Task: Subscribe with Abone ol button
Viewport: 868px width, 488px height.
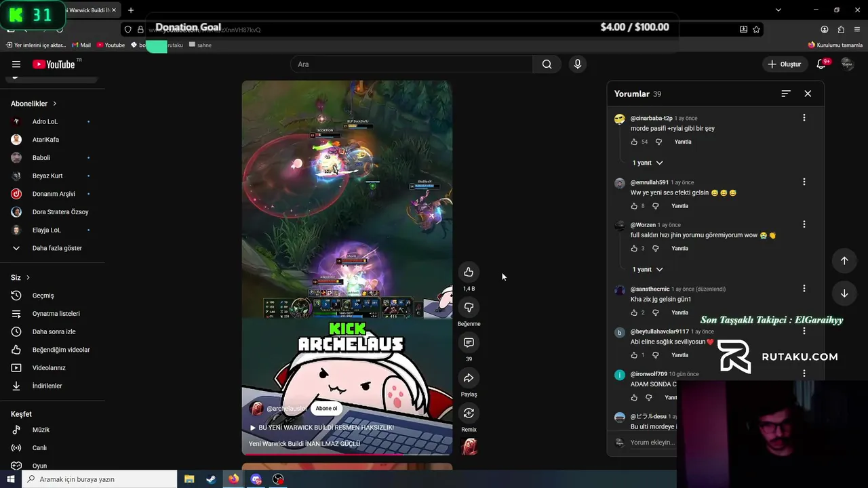Action: (x=326, y=409)
